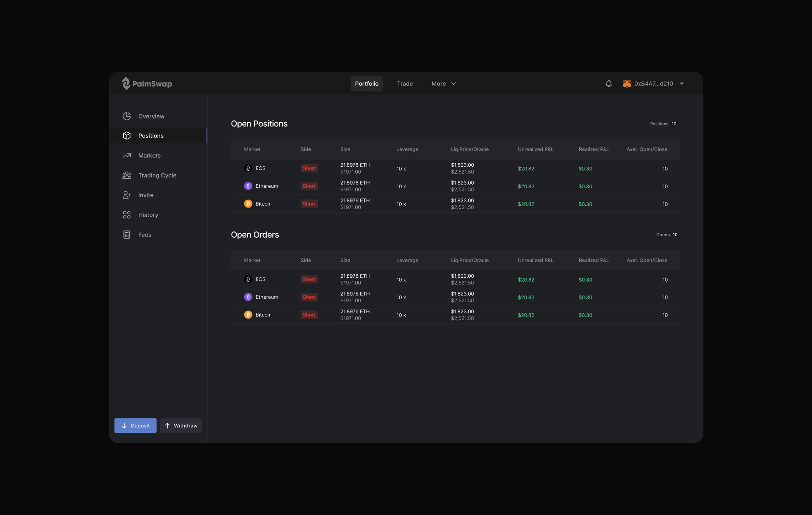Open the wallet address dropdown arrow
Screen dimensions: 812x515
(682, 84)
